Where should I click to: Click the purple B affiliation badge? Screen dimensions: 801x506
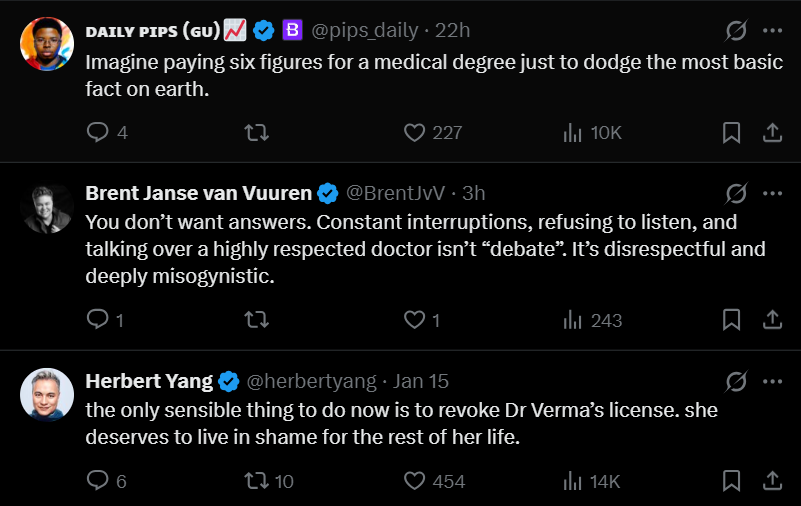[292, 30]
